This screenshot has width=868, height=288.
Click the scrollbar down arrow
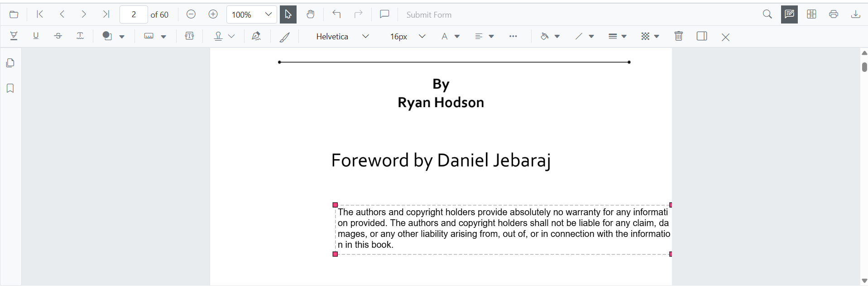[x=864, y=281]
